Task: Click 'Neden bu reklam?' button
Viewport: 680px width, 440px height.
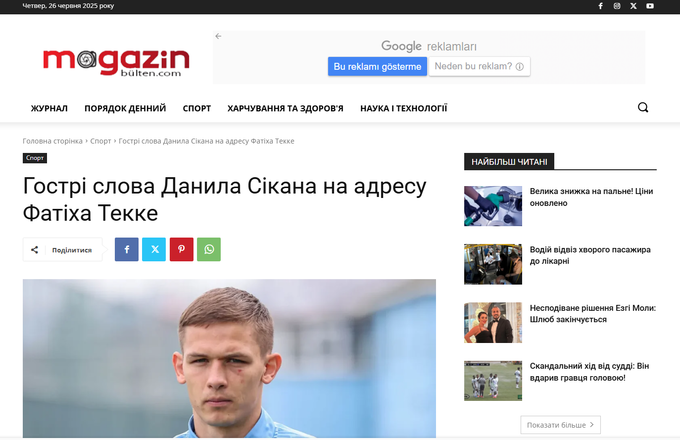Action: click(479, 66)
